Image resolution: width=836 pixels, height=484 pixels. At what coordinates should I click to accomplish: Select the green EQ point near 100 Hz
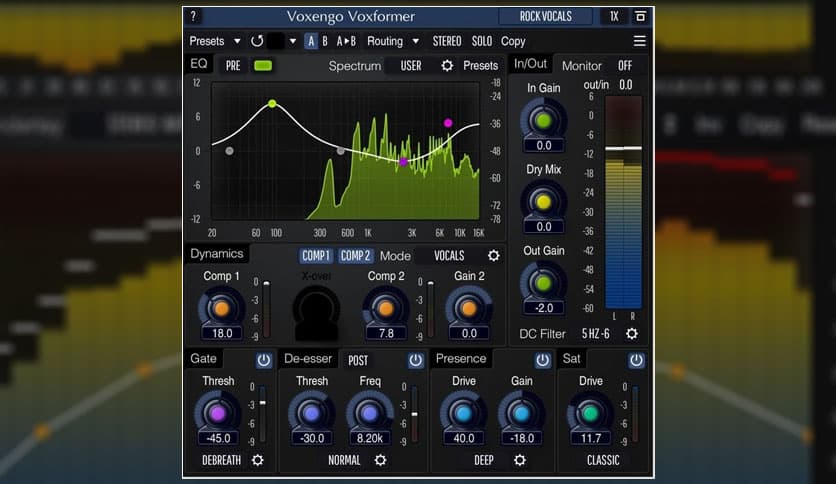(x=272, y=103)
